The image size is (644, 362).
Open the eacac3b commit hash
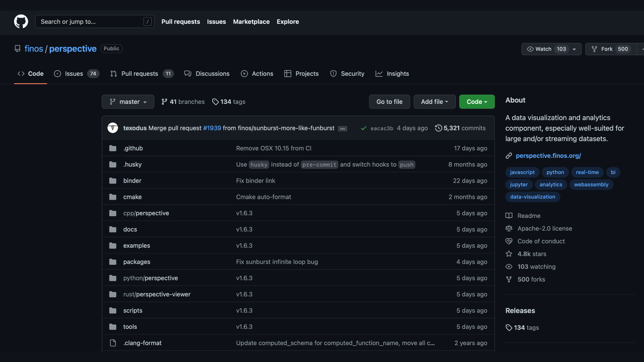coord(382,128)
